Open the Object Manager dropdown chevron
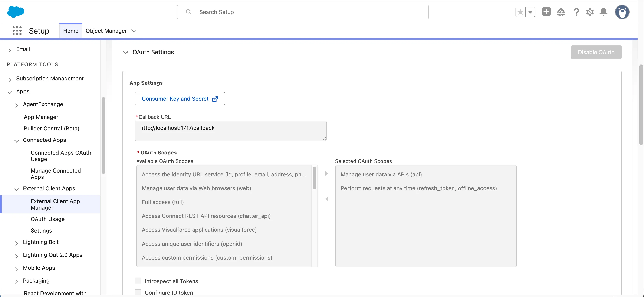The width and height of the screenshot is (644, 297). click(134, 31)
